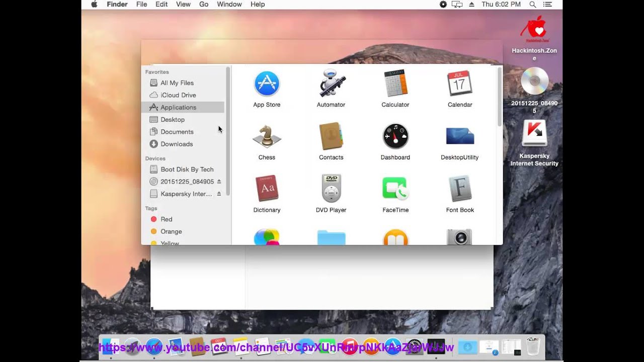The height and width of the screenshot is (362, 644).
Task: Click the menu bar clock Thu 6:02 PM
Action: 501,4
